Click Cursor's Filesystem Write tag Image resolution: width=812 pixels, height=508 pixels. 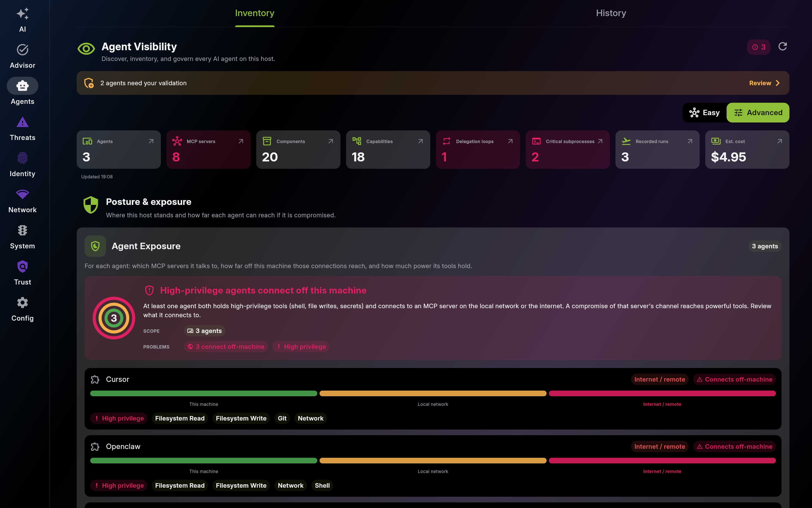click(x=241, y=418)
